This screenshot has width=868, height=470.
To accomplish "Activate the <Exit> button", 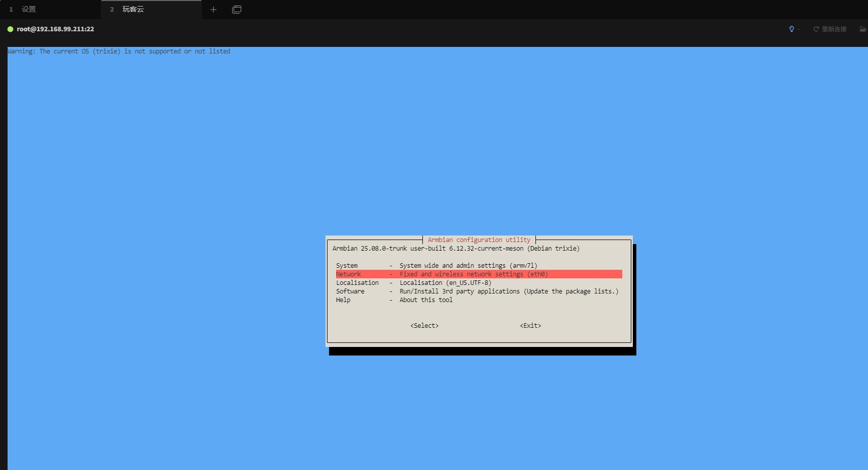I will (x=530, y=326).
